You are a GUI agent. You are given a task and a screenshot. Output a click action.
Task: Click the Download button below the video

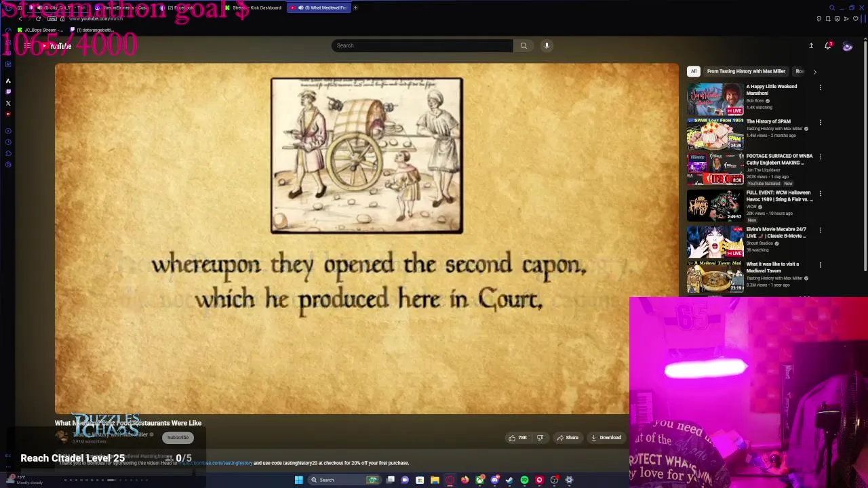[x=606, y=438]
